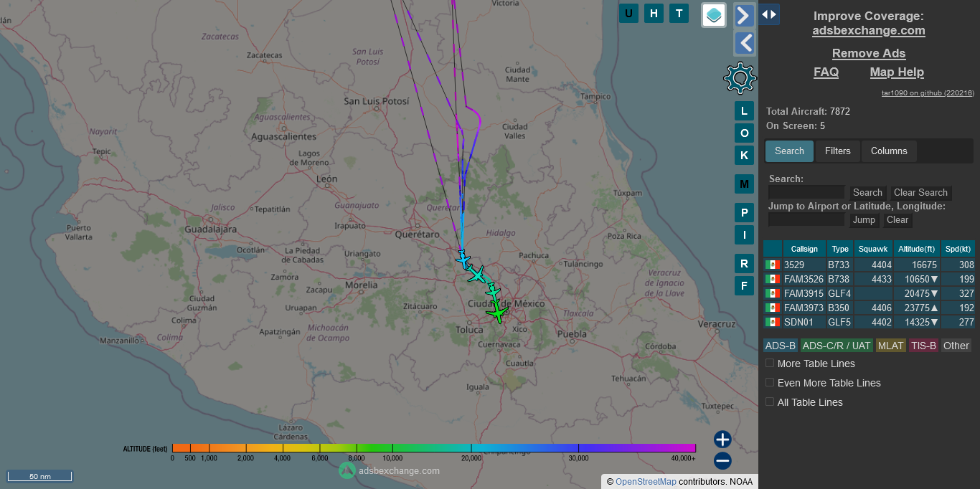The image size is (980, 489).
Task: Open the FAQ link
Action: click(826, 72)
